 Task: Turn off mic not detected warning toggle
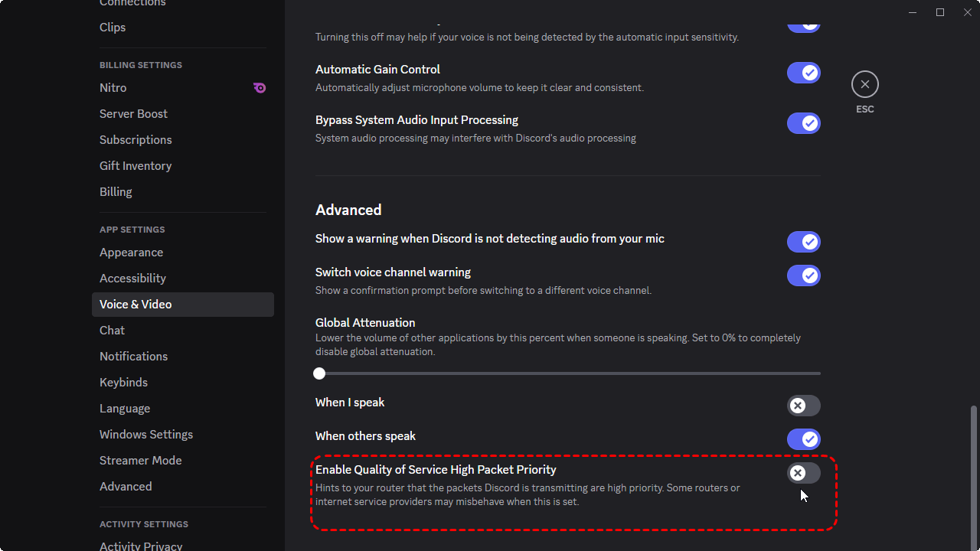[803, 242]
